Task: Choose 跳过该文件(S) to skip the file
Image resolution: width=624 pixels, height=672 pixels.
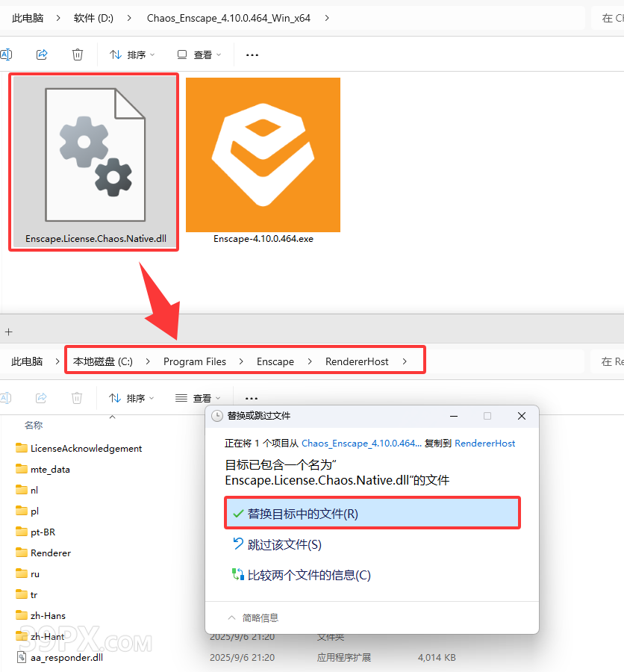Action: tap(284, 545)
